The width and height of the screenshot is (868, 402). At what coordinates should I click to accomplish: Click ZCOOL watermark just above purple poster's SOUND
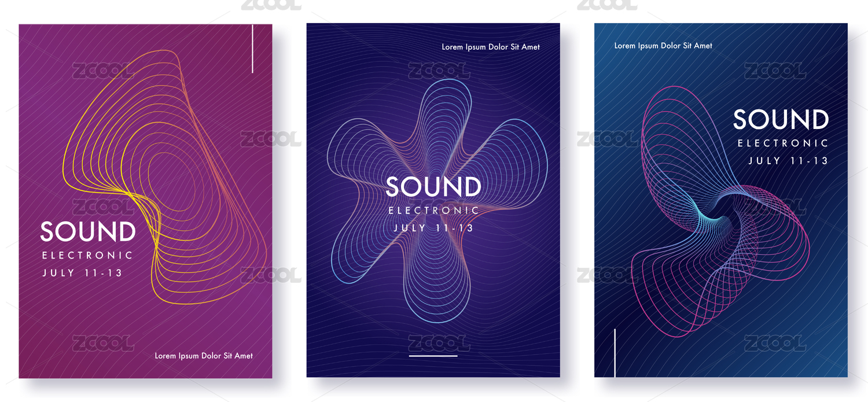[103, 206]
